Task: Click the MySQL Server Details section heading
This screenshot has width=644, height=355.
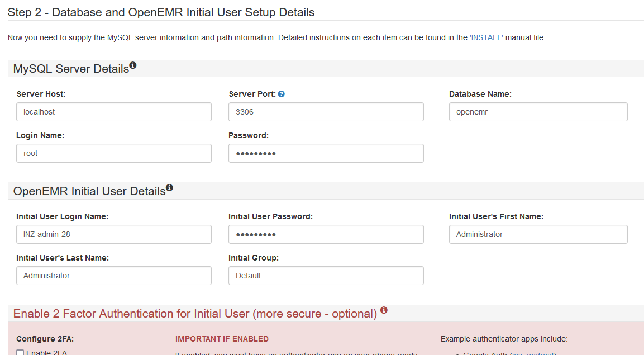Action: [71, 69]
